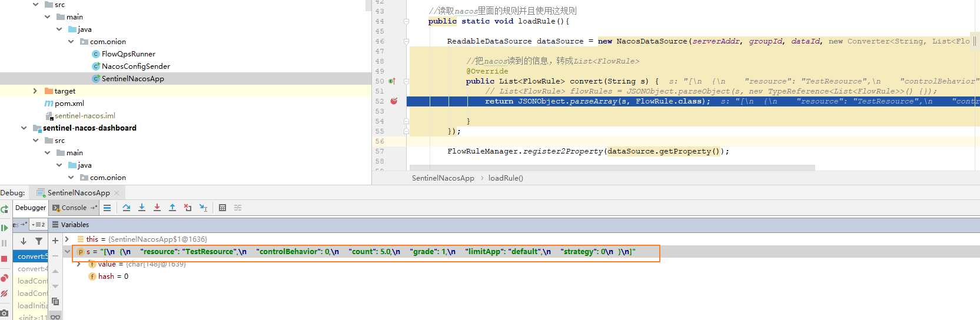Click SentinelNacosApp in the editor breadcrumb

[443, 178]
